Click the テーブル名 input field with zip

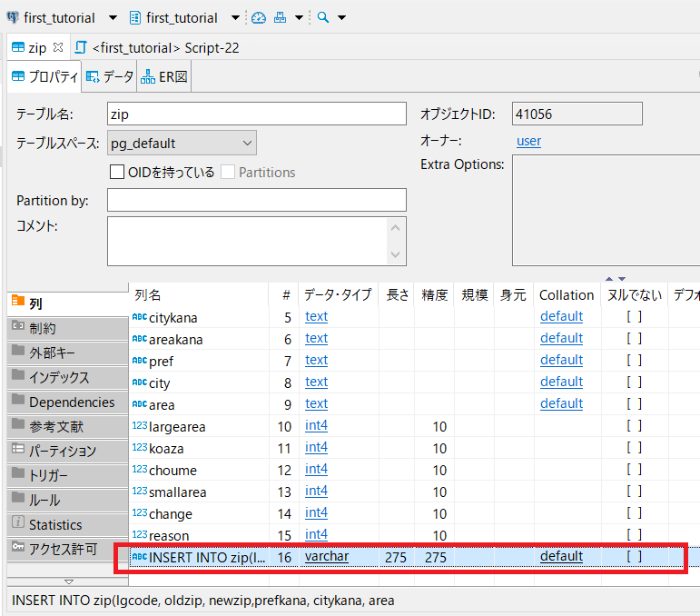click(x=257, y=114)
